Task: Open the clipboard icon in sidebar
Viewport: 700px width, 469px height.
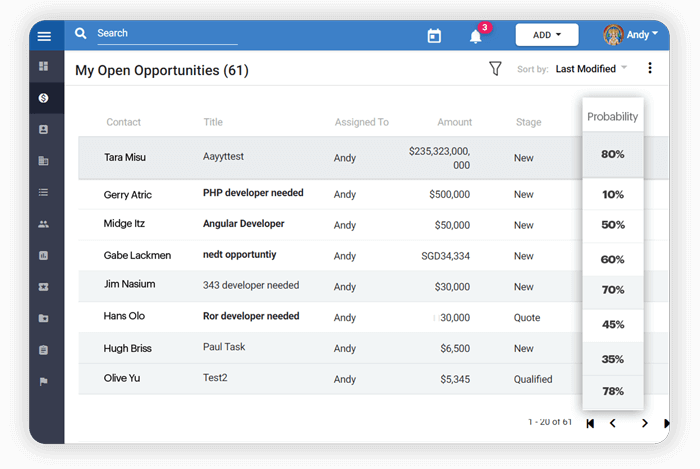Action: 43,350
